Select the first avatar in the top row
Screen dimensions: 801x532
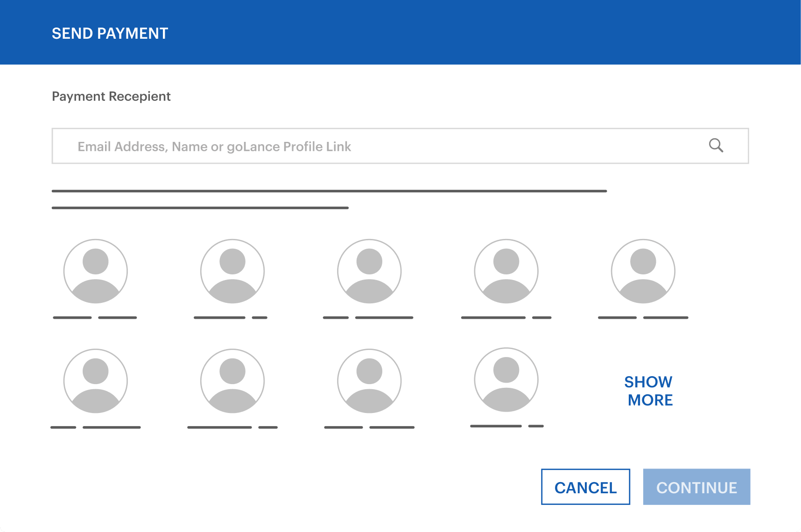coord(95,271)
